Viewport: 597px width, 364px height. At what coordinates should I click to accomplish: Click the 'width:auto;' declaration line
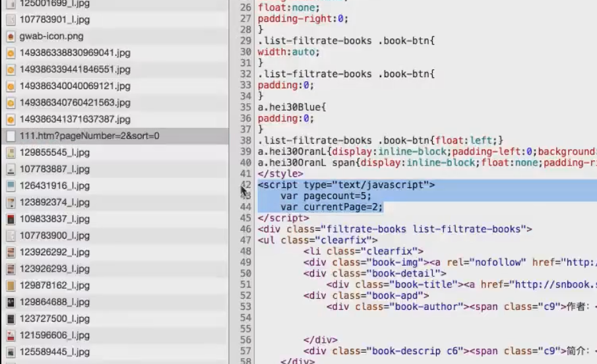click(x=288, y=52)
